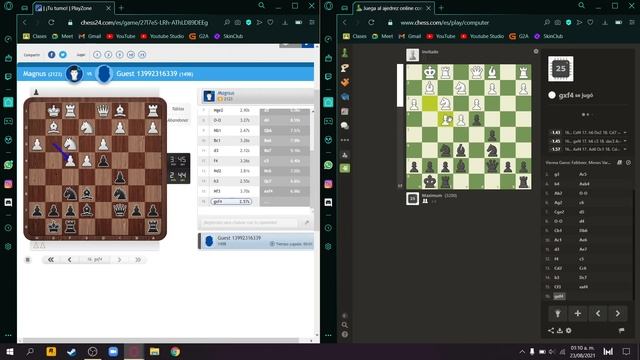Bookmark chess24 page with heart icon
This screenshot has height=360, width=640.
(270, 22)
